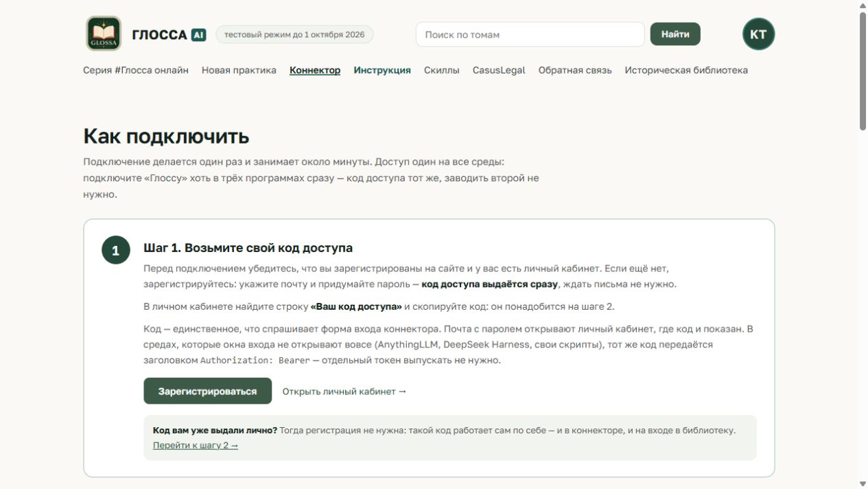Open the KT user avatar
868x489 pixels.
[x=758, y=34]
